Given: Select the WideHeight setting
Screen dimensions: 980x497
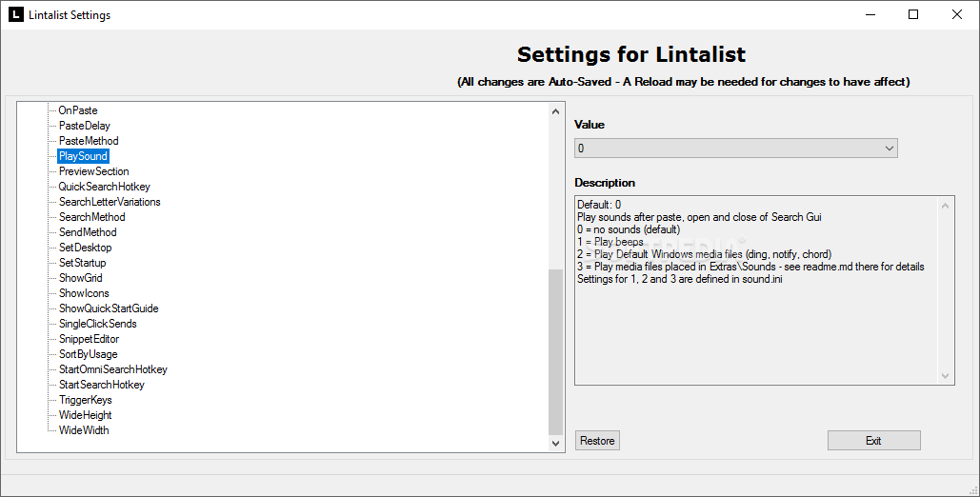Looking at the screenshot, I should point(85,414).
